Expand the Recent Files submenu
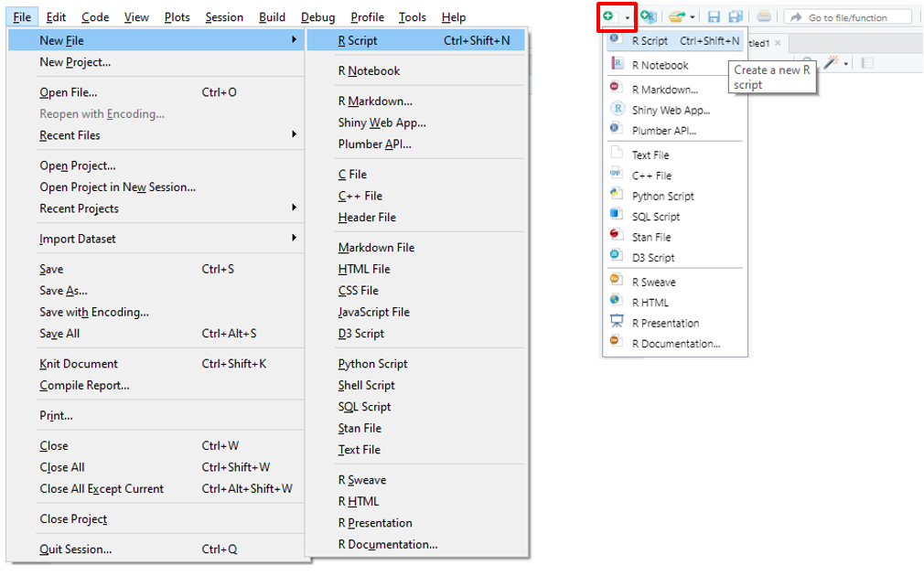The height and width of the screenshot is (576, 924). tap(294, 134)
